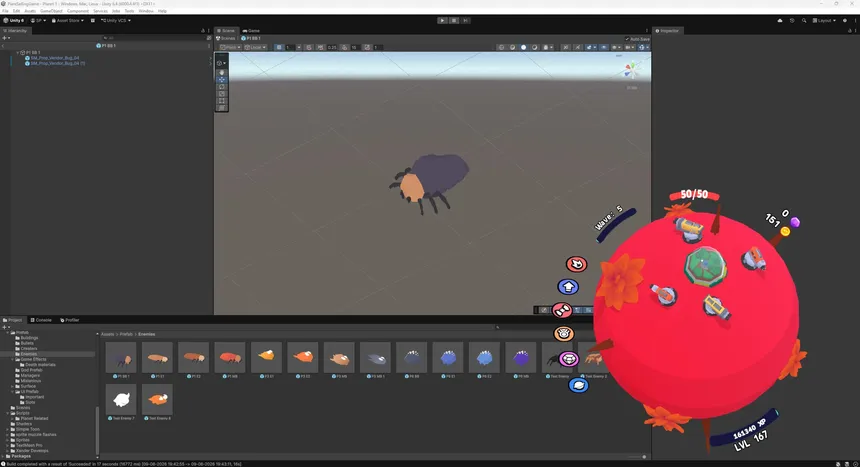Image resolution: width=860 pixels, height=467 pixels.
Task: Toggle 2D view mode in scene toolbar
Action: tap(567, 47)
